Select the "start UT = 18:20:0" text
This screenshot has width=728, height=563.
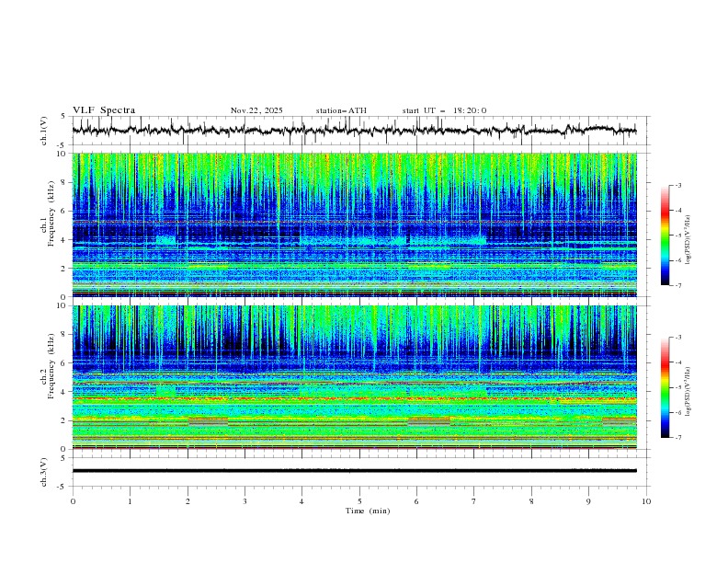444,110
